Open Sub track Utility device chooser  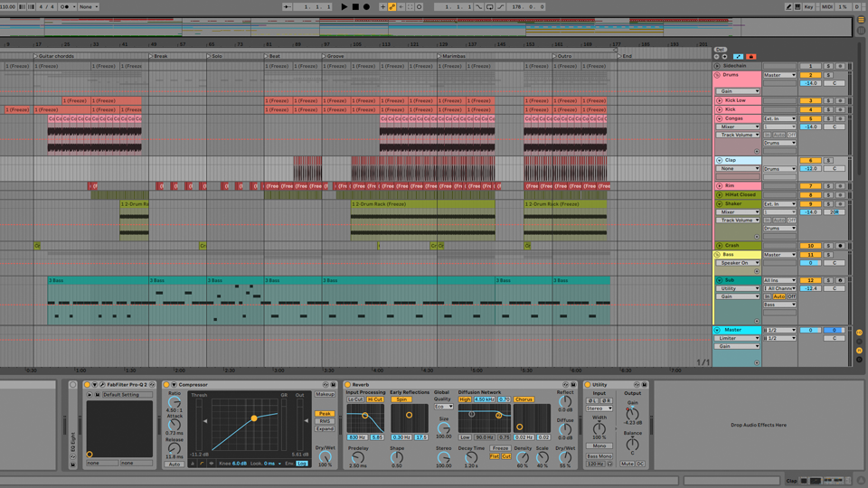pyautogui.click(x=738, y=288)
